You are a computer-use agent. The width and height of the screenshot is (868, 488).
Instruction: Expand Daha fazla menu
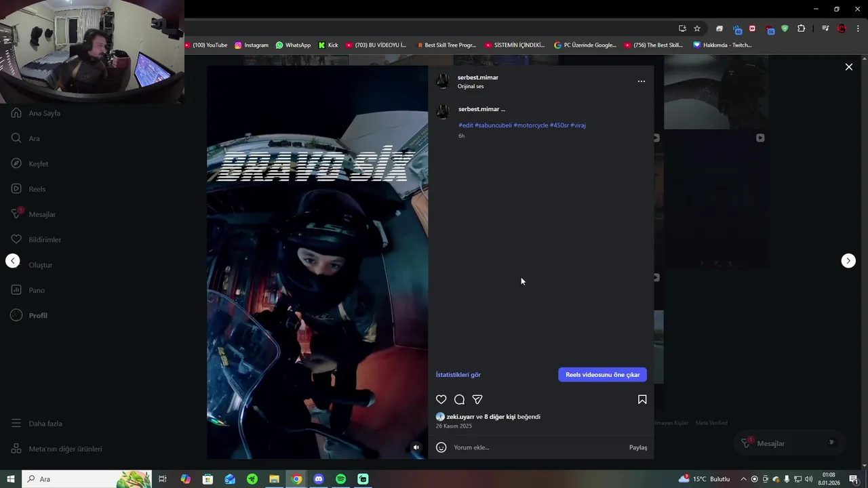click(x=37, y=424)
